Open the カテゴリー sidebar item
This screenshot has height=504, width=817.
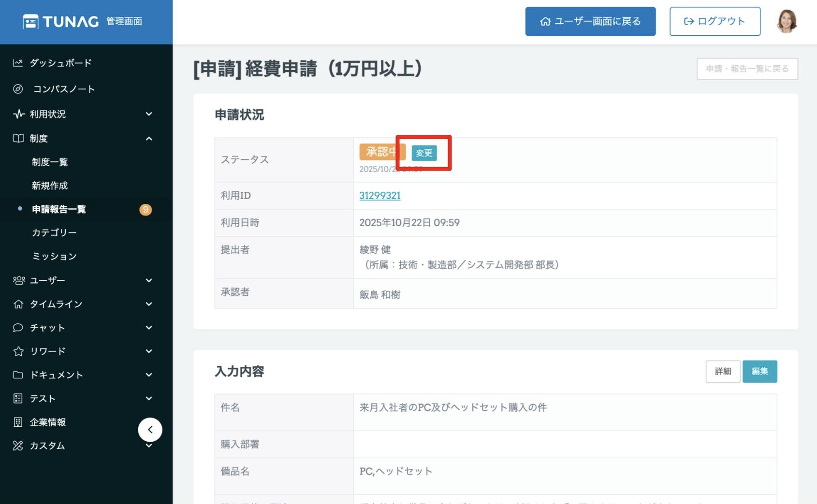point(54,232)
